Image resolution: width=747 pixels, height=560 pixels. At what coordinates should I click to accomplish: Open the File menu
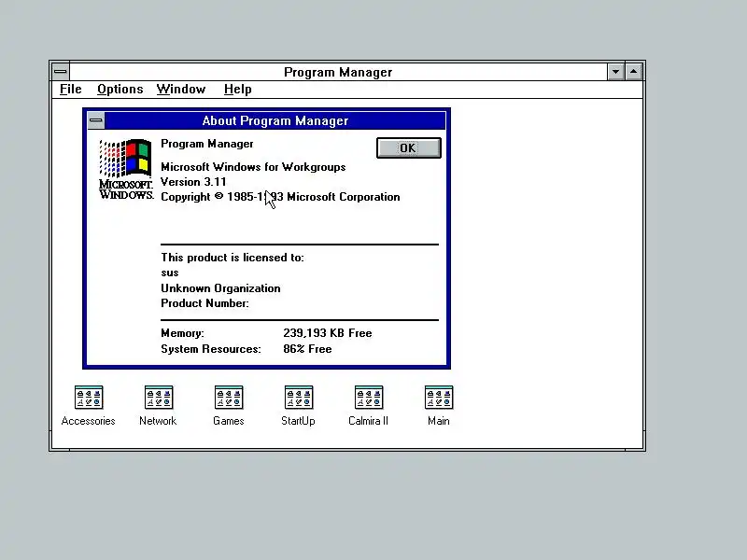tap(71, 90)
